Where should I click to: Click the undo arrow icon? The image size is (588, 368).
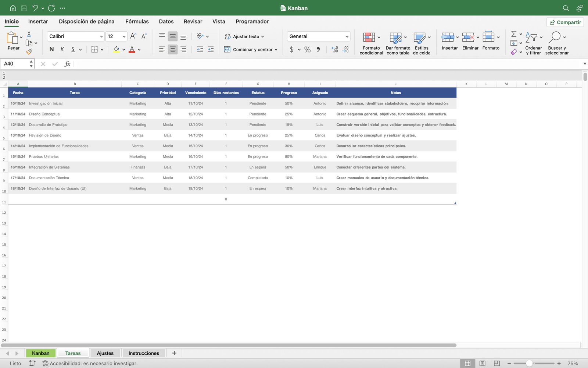click(35, 8)
